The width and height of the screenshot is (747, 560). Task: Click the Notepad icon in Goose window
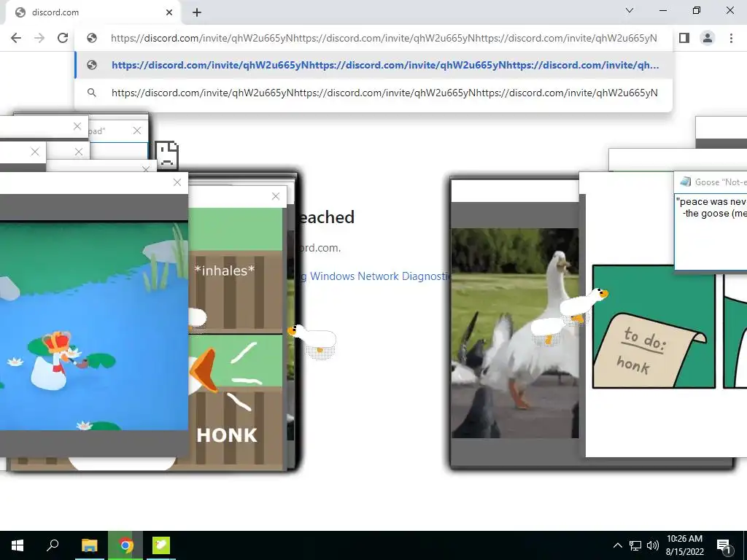(685, 182)
